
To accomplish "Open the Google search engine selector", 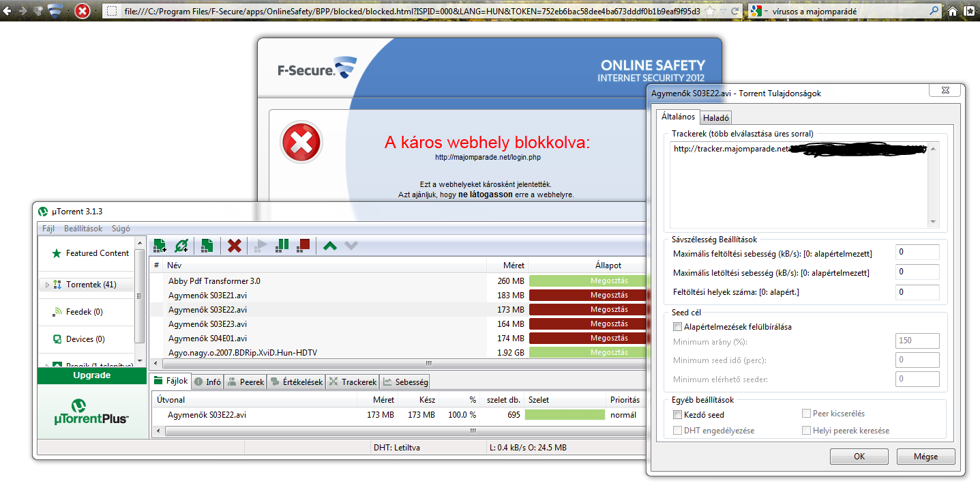I will (758, 12).
